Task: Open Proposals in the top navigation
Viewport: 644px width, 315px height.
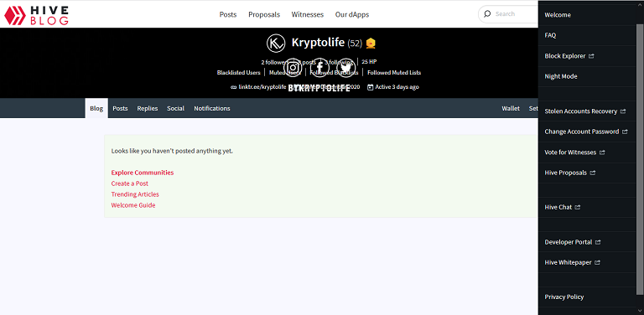Action: (x=264, y=14)
